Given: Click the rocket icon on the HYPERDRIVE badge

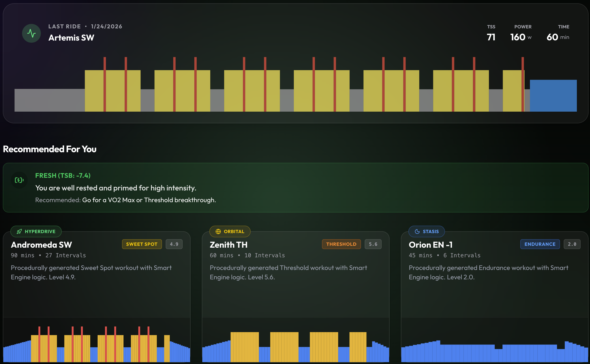Looking at the screenshot, I should coord(19,231).
